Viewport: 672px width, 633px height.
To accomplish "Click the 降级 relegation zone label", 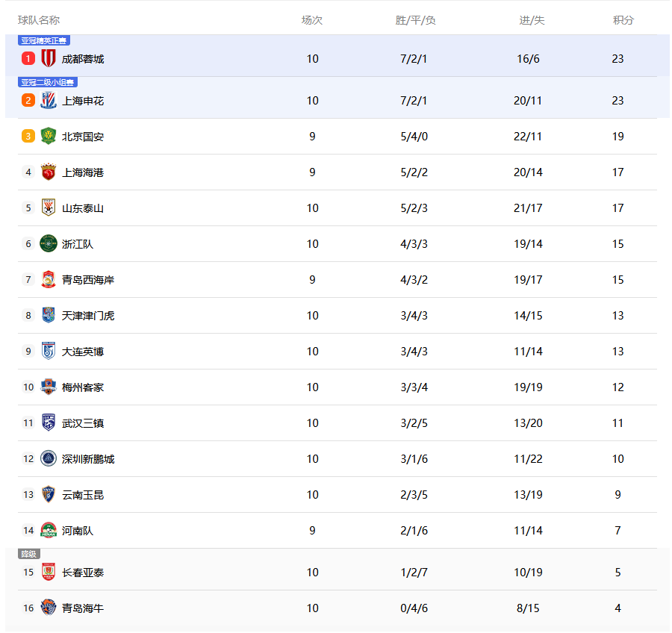I will point(28,554).
